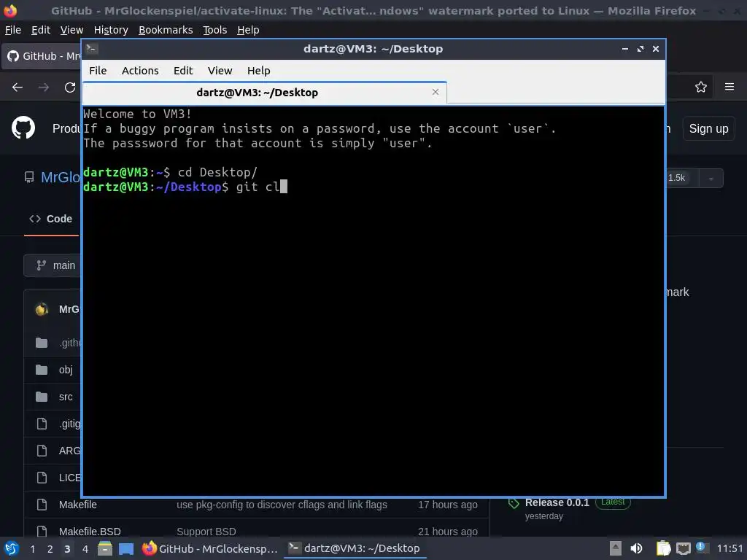Click the Makefile.BSD file icon
Viewport: 747px width, 560px height.
42,532
